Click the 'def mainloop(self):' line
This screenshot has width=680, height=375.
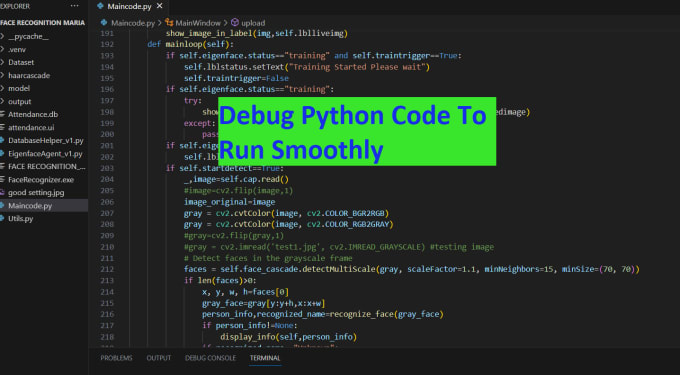(x=190, y=44)
